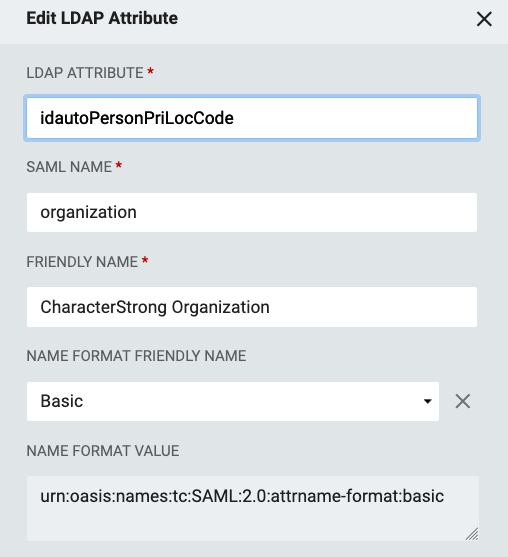Place cursor on urn:oasis:names format value text
This screenshot has height=557, width=508.
tap(242, 496)
